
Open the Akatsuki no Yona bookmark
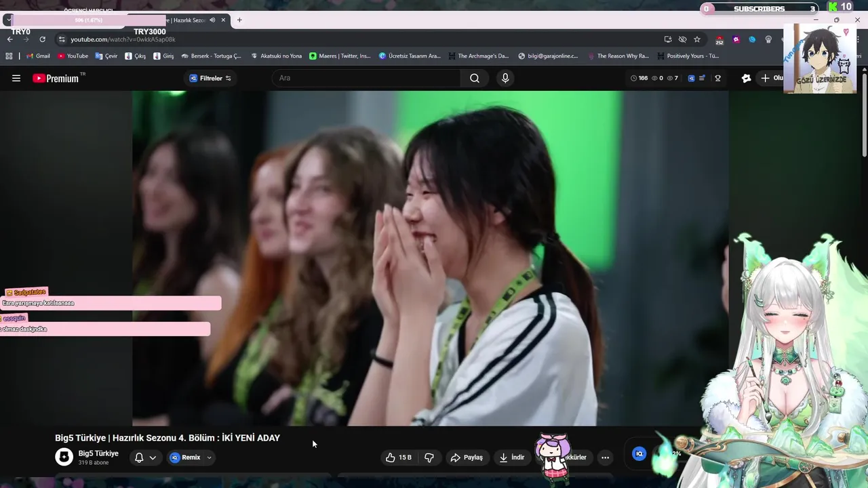pos(276,56)
